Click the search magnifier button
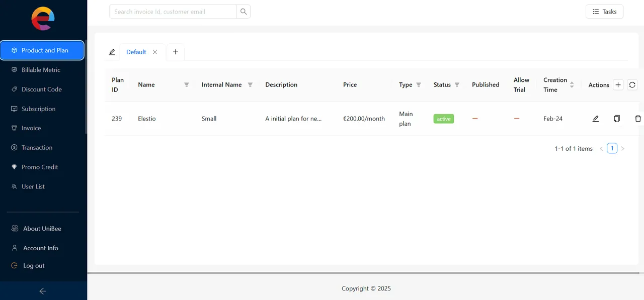This screenshot has width=644, height=300. (244, 12)
